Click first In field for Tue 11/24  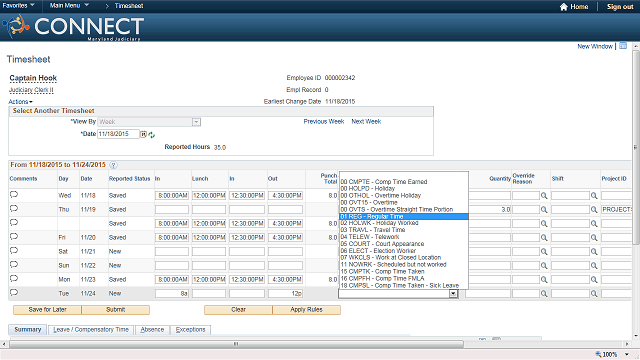pos(172,293)
